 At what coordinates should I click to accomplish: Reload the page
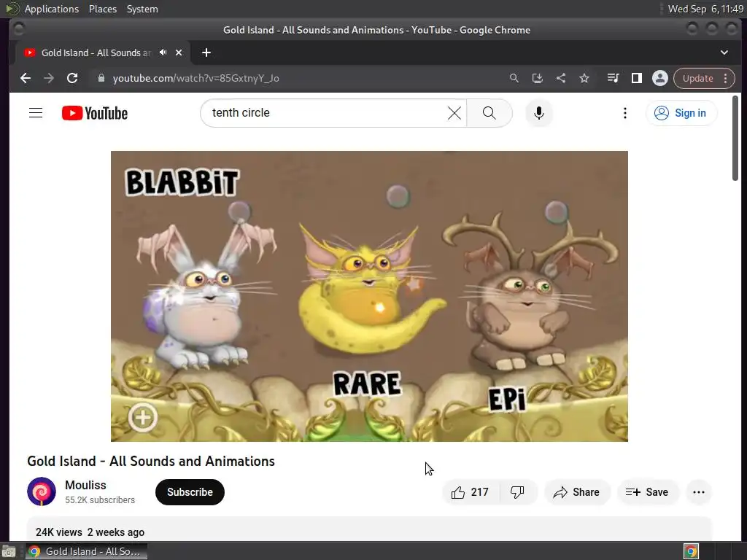click(72, 78)
